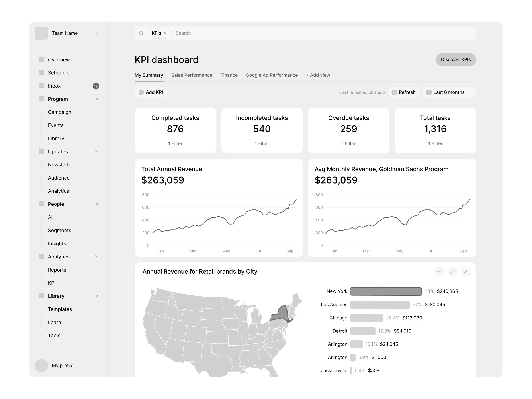Open the KPI sidebar item
The image size is (532, 399).
coord(52,283)
